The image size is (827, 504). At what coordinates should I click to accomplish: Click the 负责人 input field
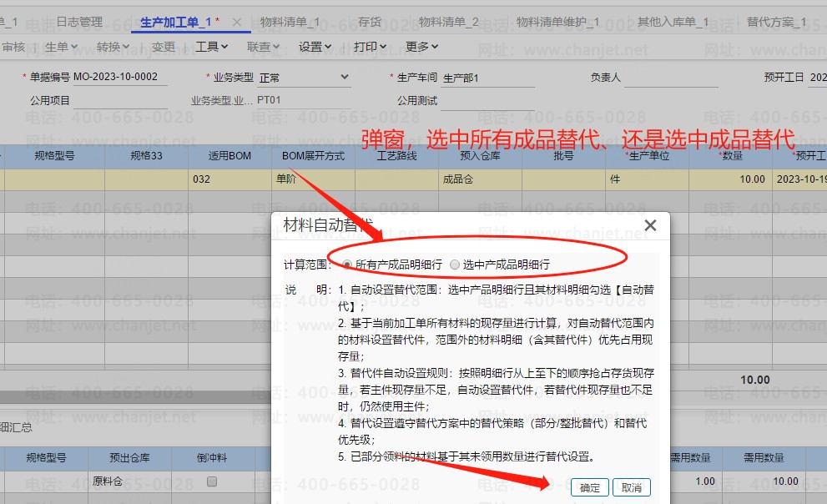coord(671,78)
